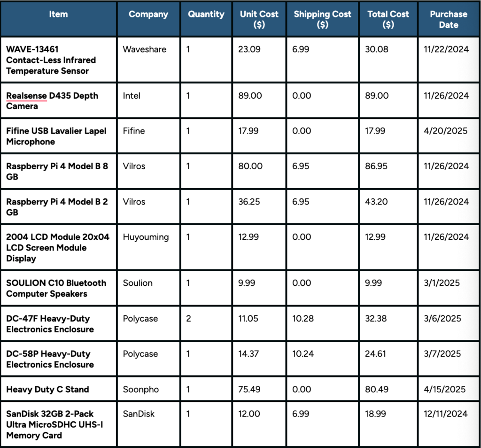Click shipping cost 6.99 in SanDisk row
Viewport: 481px width, 448px height.
[x=322, y=424]
